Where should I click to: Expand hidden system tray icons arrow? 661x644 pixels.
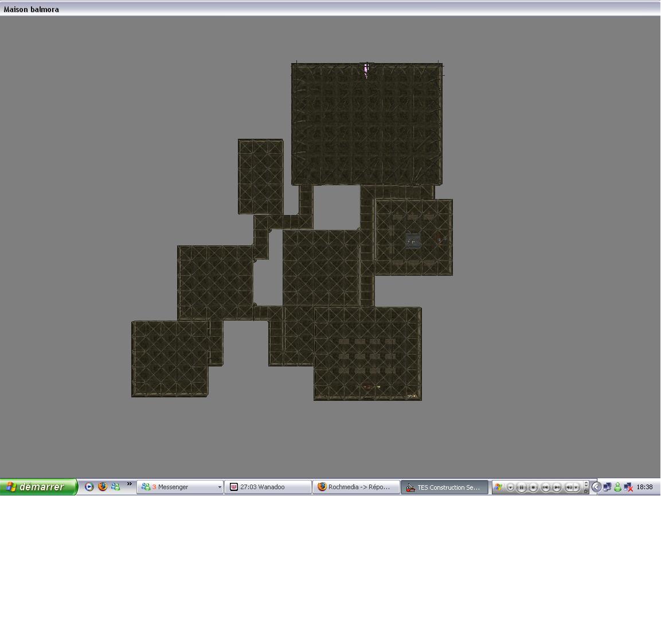[596, 487]
